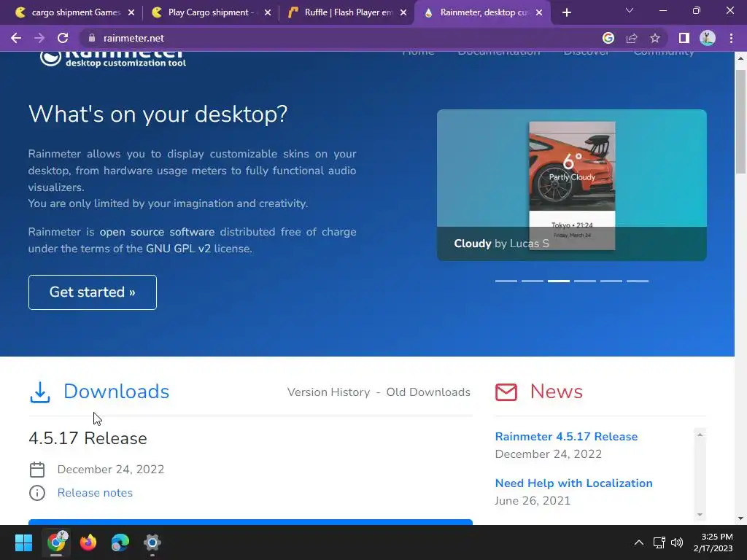The height and width of the screenshot is (560, 747).
Task: Expand the tab search chevron
Action: tap(630, 10)
